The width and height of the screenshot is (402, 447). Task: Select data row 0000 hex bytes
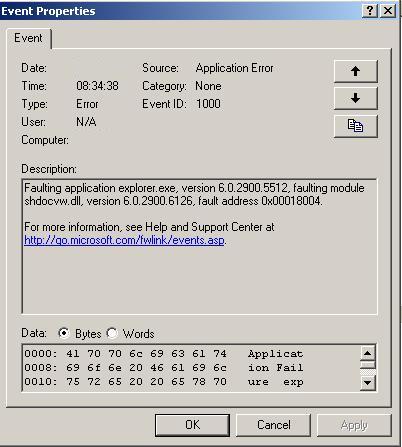click(x=146, y=354)
